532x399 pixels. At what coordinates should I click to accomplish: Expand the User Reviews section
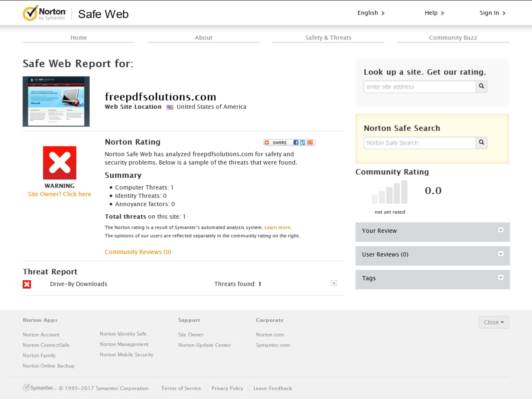[x=501, y=253]
